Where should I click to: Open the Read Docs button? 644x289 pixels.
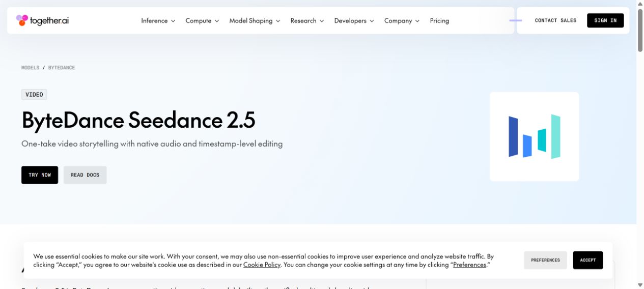[x=85, y=175]
